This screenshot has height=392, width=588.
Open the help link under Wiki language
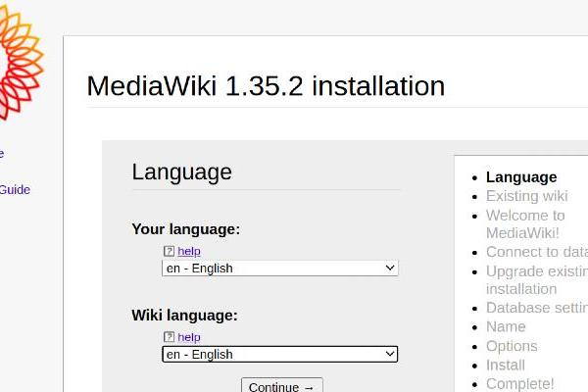(x=189, y=338)
